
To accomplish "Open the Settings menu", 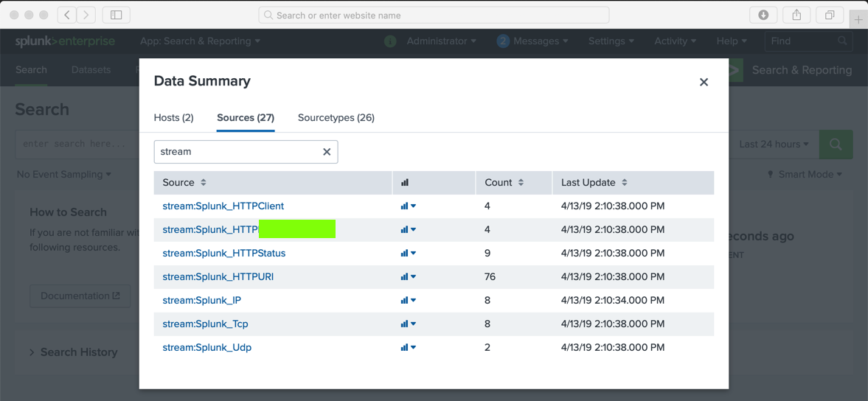I will click(x=611, y=41).
